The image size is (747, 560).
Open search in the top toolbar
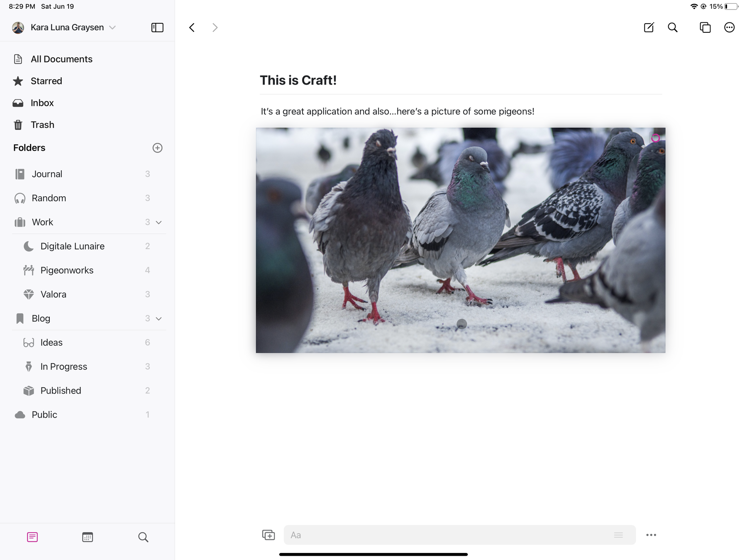point(673,27)
